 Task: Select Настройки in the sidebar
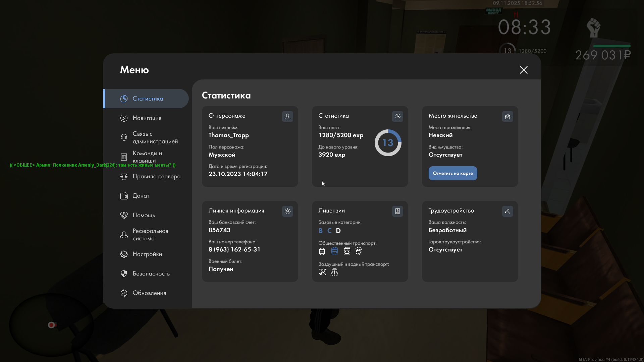(147, 254)
